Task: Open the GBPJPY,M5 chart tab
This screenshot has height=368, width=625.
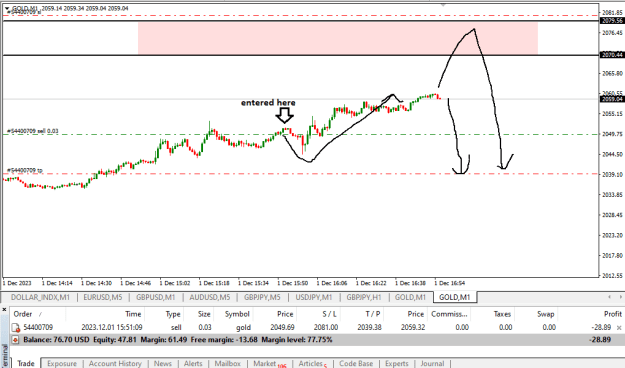Action: tap(262, 297)
